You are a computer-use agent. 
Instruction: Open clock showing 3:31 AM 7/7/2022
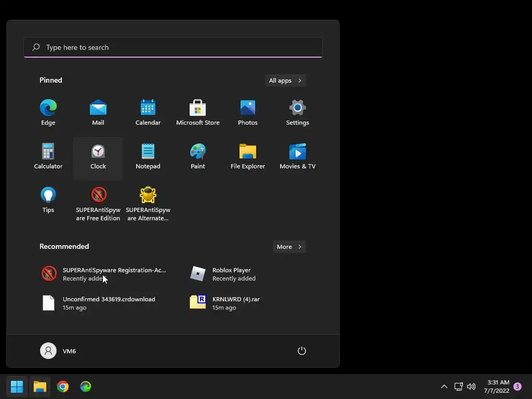pos(497,387)
